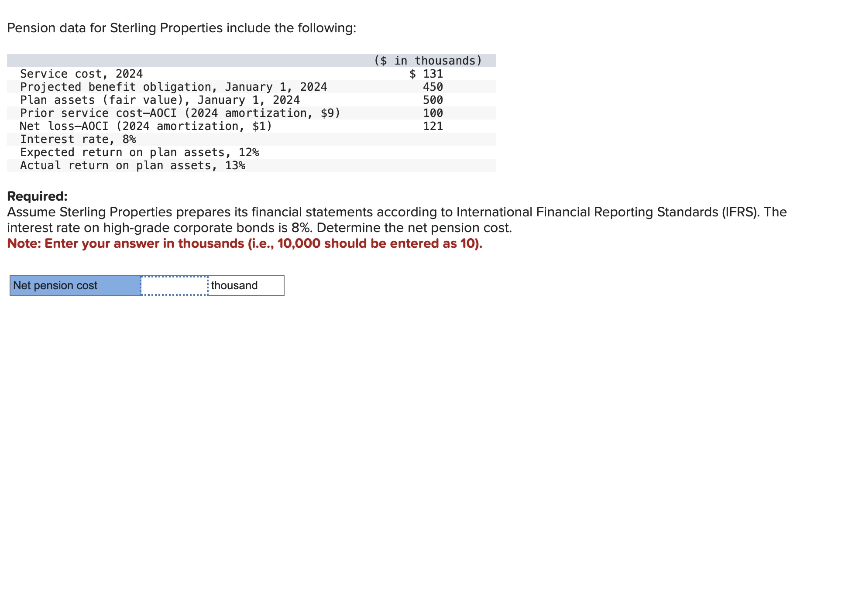The width and height of the screenshot is (845, 616).
Task: Click the 121 value cell
Action: click(x=433, y=126)
